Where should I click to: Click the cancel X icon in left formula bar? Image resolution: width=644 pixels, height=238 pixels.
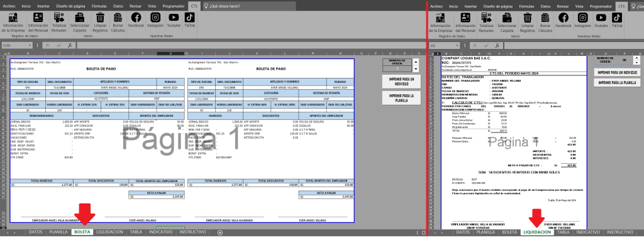pyautogui.click(x=48, y=45)
